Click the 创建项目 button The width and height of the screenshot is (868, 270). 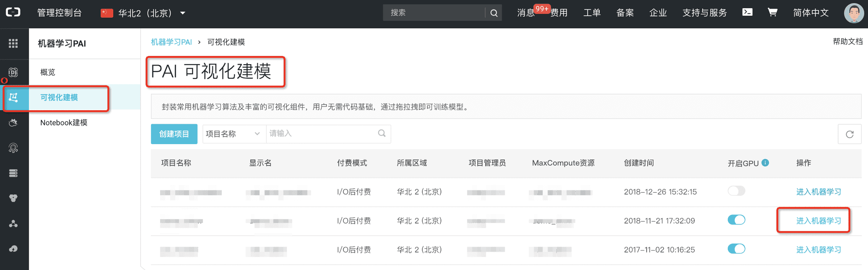click(x=174, y=134)
